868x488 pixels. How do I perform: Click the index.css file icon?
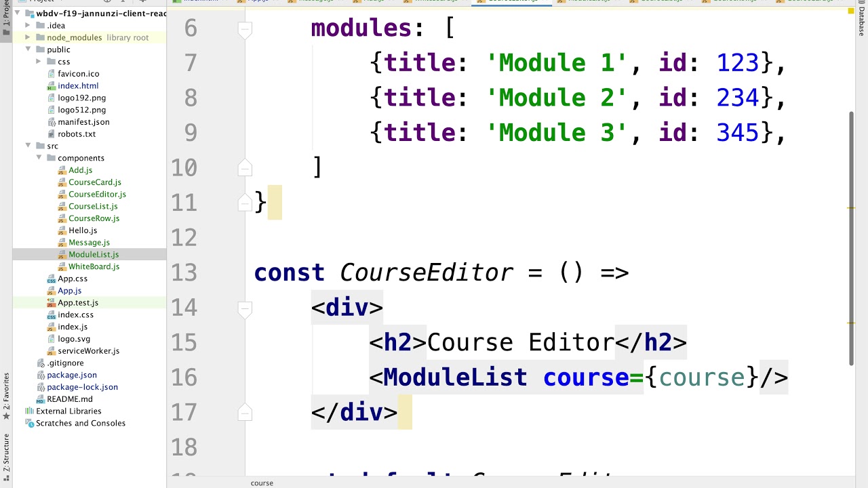[52, 315]
